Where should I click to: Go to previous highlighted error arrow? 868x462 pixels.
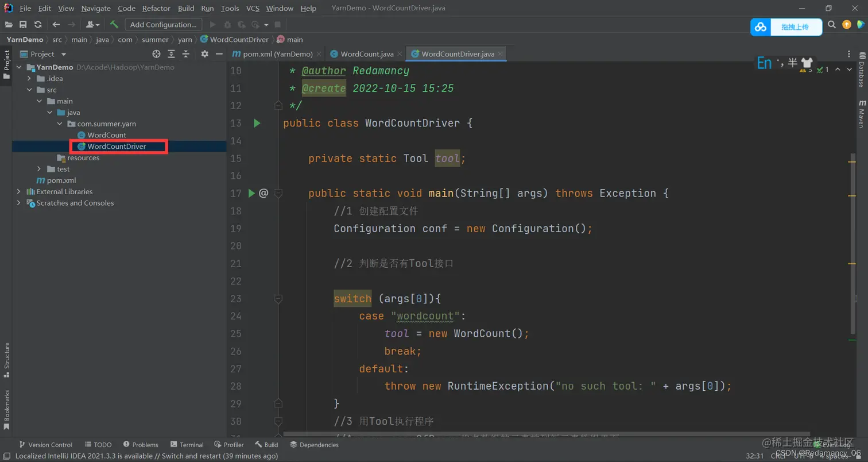click(838, 70)
